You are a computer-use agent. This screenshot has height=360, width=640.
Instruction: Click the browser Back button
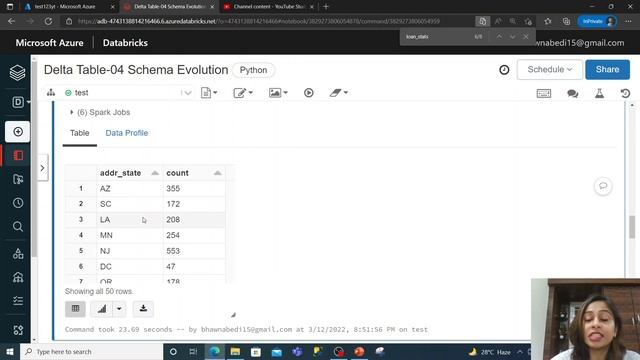(11, 21)
